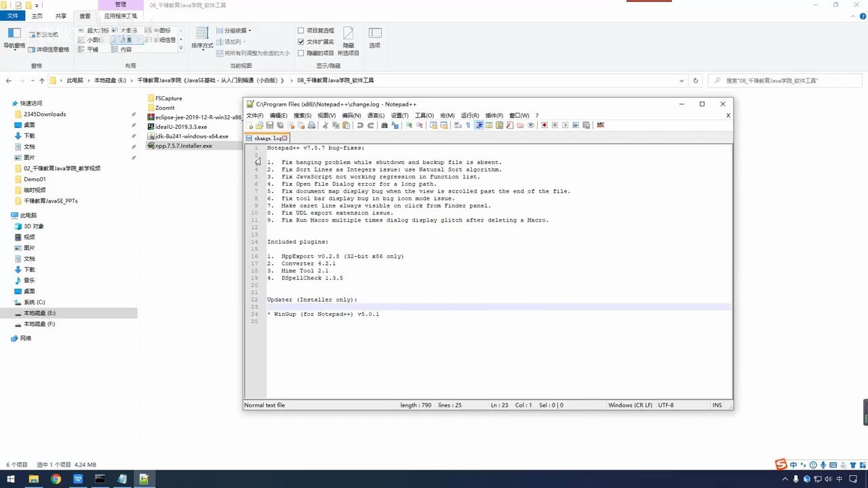Save the current file in Notepad++
868x488 pixels.
[269, 125]
